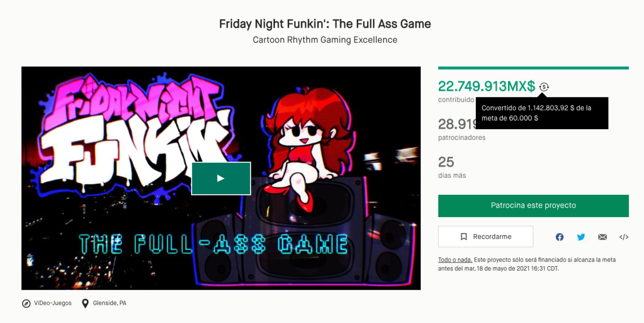This screenshot has width=644, height=323.
Task: Click the location pin icon
Action: tap(85, 303)
